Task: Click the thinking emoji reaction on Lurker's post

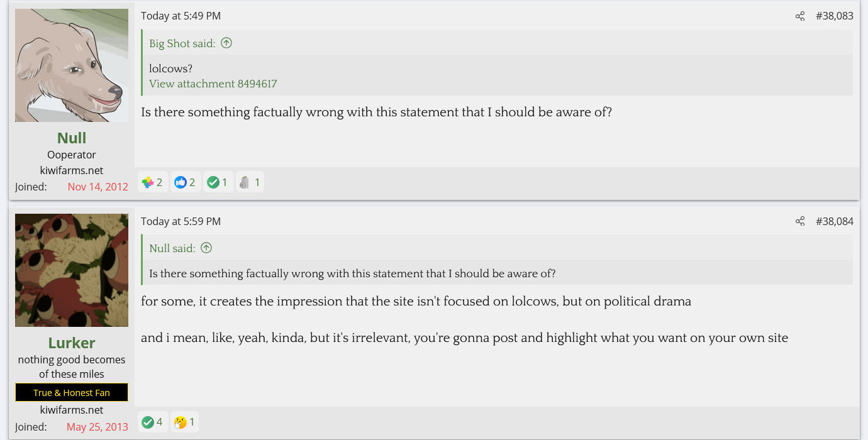Action: (181, 422)
